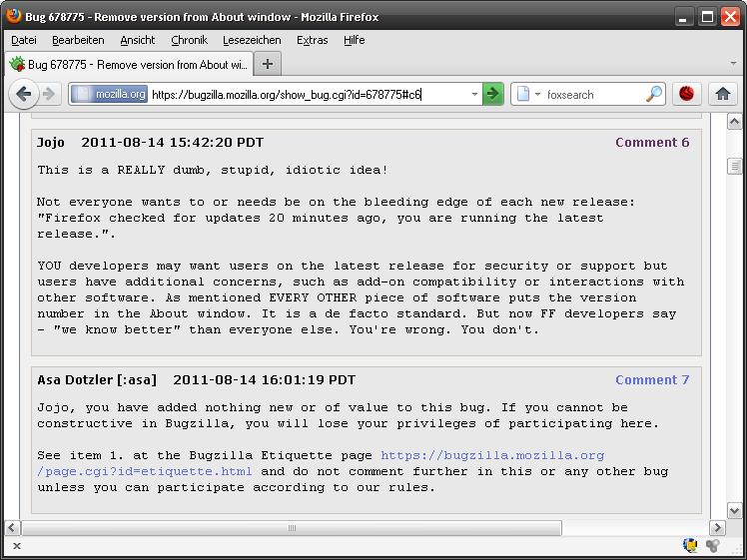Close the Firefox window
Image resolution: width=747 pixels, height=560 pixels.
(730, 17)
